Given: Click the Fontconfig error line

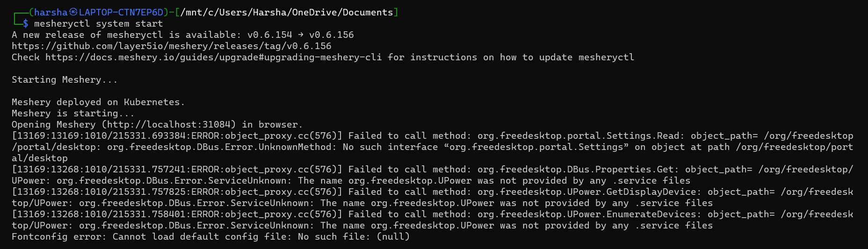Looking at the screenshot, I should [211, 237].
